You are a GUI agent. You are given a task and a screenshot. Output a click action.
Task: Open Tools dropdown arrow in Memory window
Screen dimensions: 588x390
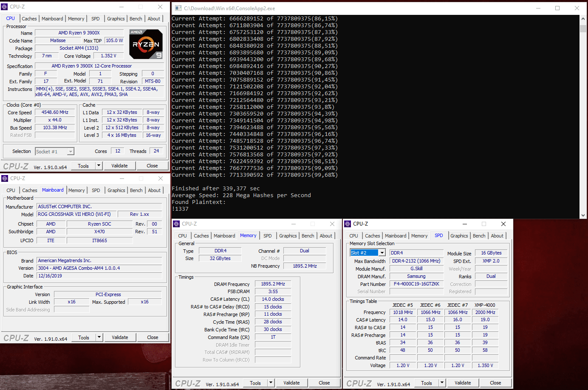(x=271, y=383)
